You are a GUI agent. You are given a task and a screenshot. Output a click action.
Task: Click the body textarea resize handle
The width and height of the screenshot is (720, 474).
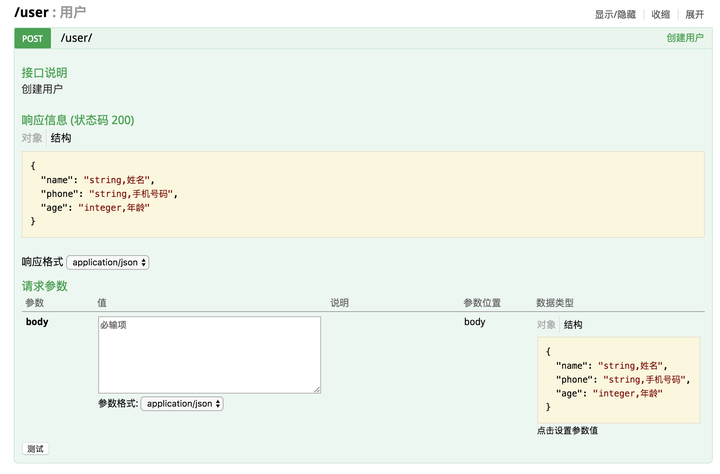317,389
